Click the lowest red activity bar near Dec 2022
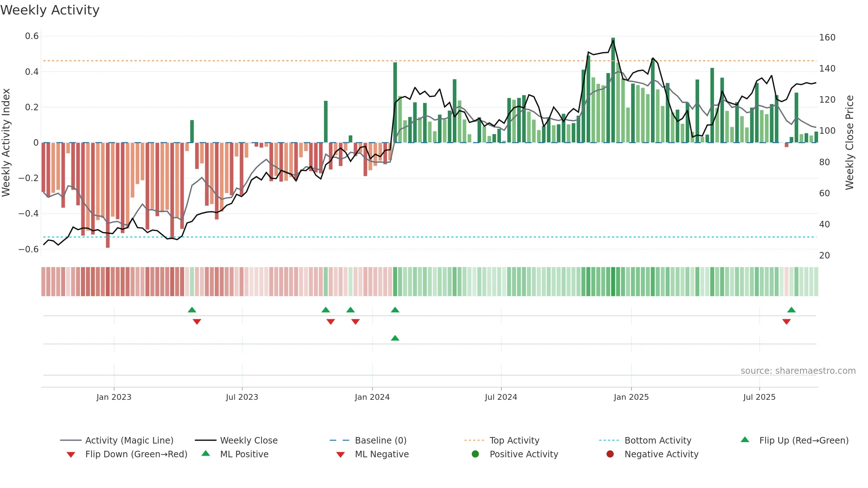 pos(108,195)
